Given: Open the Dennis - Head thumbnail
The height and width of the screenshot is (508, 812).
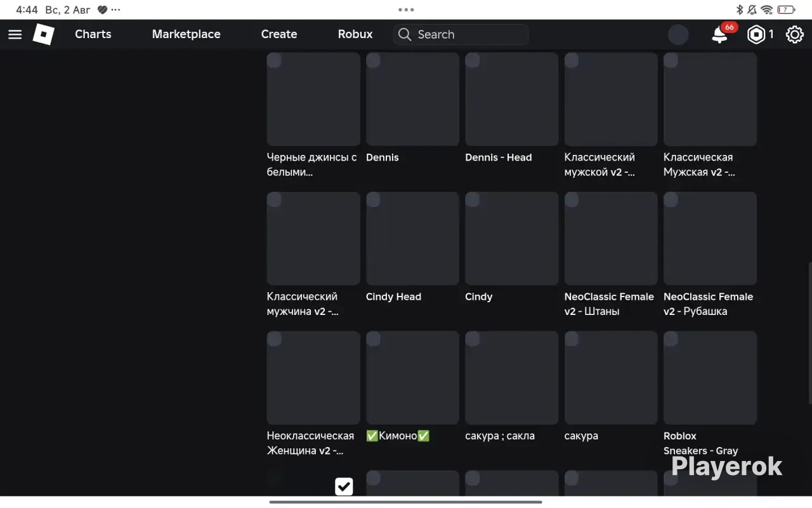Looking at the screenshot, I should (512, 99).
